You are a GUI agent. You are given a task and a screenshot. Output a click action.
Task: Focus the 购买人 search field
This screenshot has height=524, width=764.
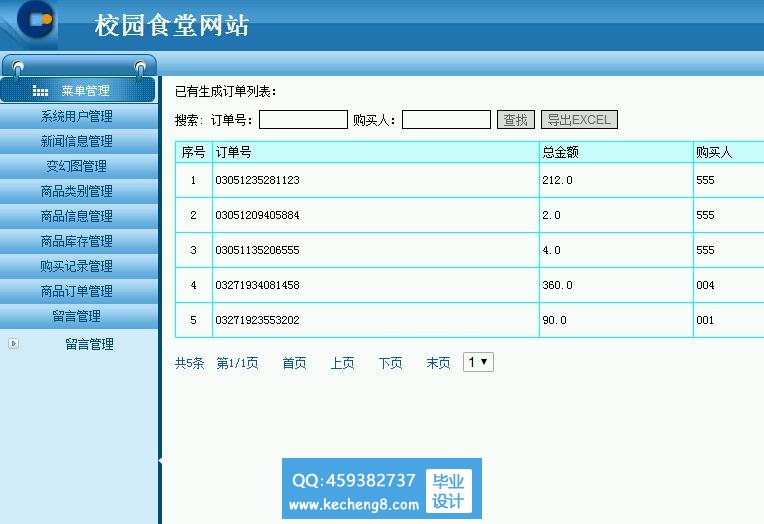click(x=446, y=119)
